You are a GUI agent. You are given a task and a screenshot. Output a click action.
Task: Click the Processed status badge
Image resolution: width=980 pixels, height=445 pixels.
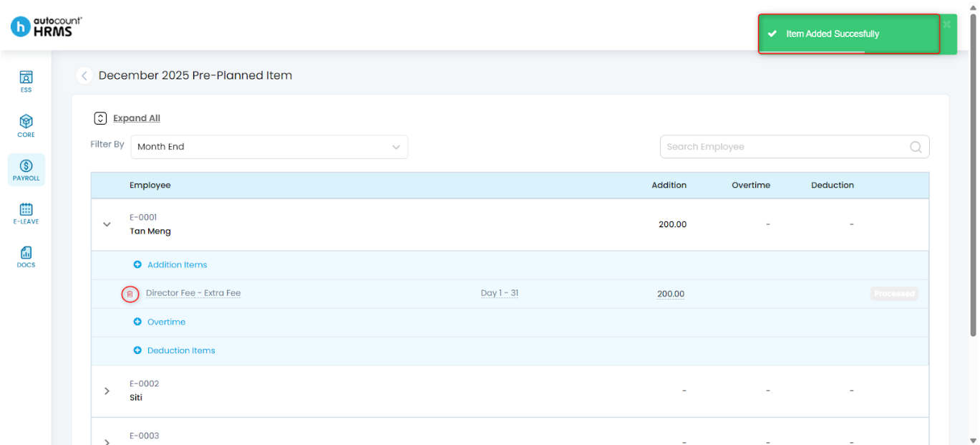pos(894,294)
